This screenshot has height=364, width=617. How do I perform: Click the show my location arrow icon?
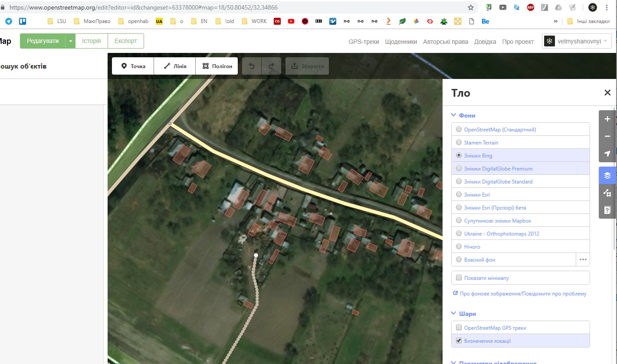607,154
